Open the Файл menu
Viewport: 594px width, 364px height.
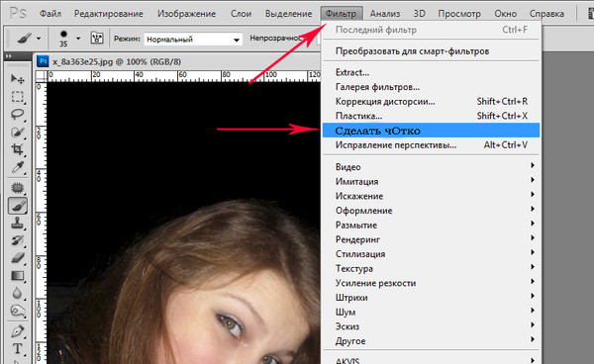click(50, 14)
